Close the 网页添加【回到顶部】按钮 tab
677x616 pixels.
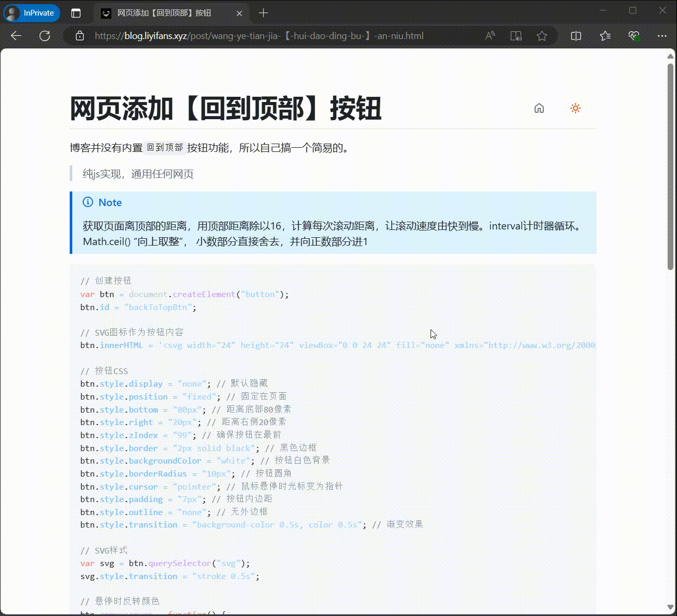tap(239, 14)
